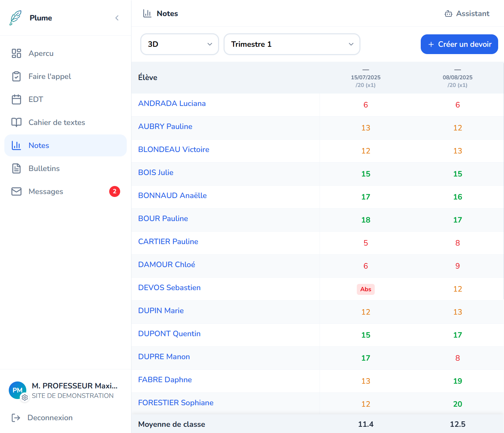
Task: Open student ANDRADA Luciana
Action: pyautogui.click(x=172, y=103)
